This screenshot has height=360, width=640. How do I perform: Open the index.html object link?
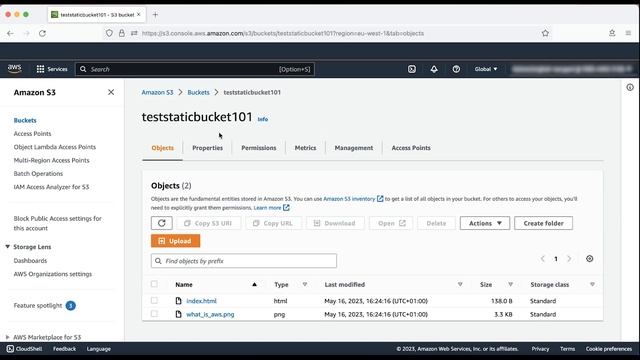[x=201, y=301]
